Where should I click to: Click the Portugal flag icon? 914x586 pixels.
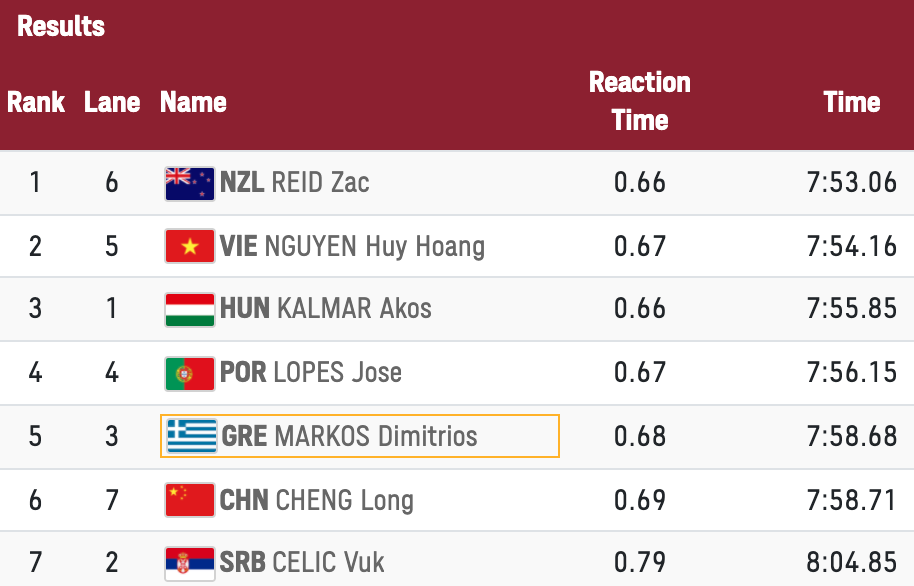(189, 374)
